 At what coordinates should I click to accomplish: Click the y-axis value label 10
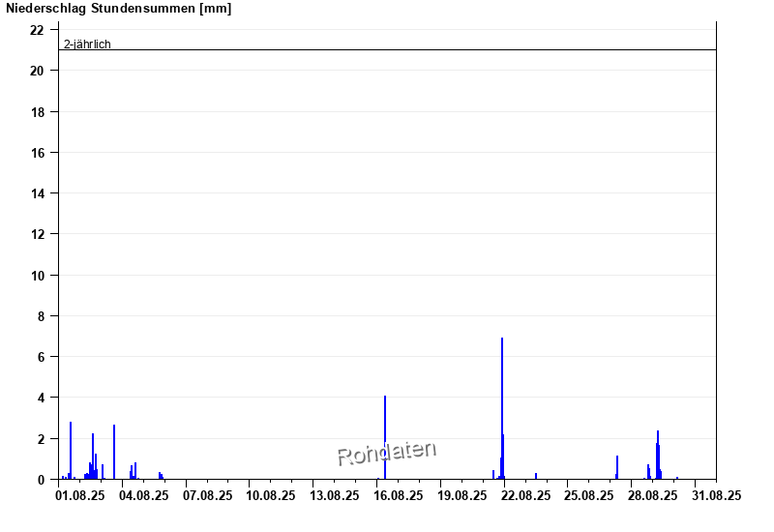(37, 276)
